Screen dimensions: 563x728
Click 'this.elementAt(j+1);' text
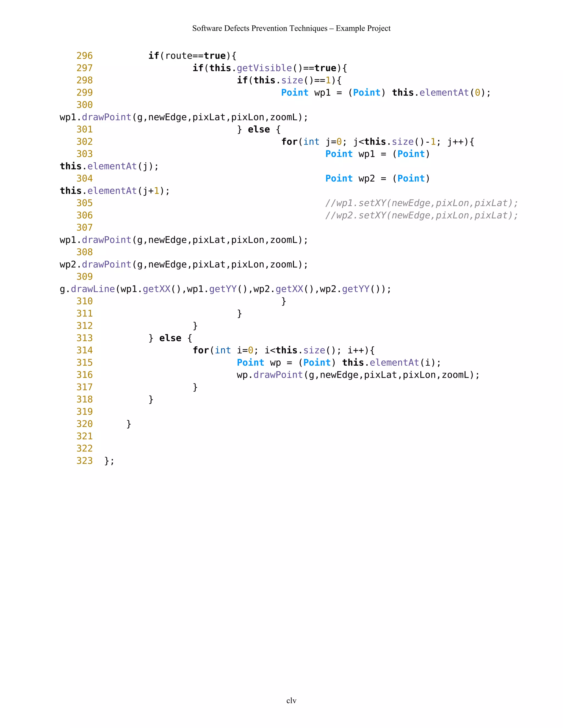[x=115, y=191]
